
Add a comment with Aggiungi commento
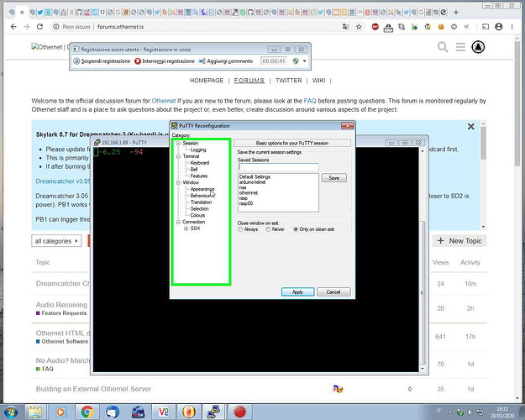(226, 61)
